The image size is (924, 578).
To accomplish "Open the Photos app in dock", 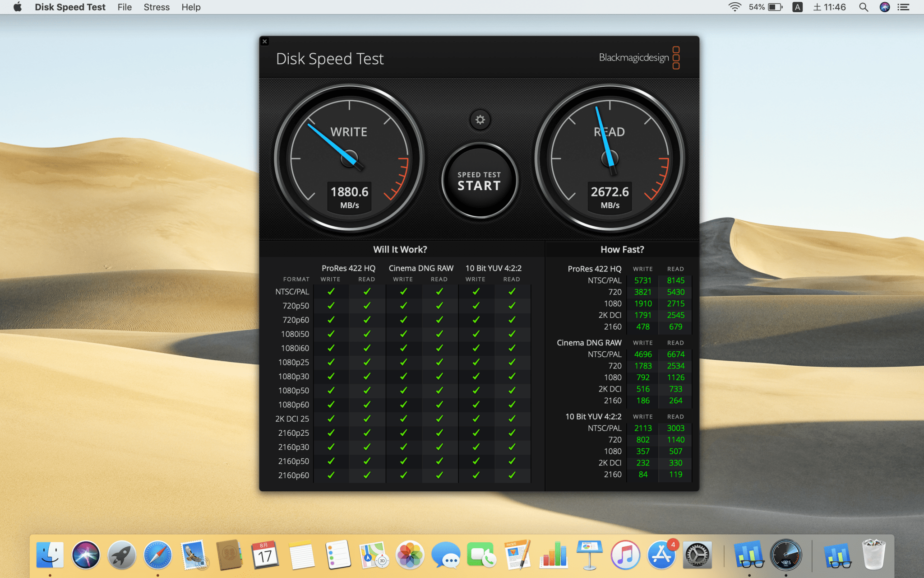I will [x=410, y=555].
